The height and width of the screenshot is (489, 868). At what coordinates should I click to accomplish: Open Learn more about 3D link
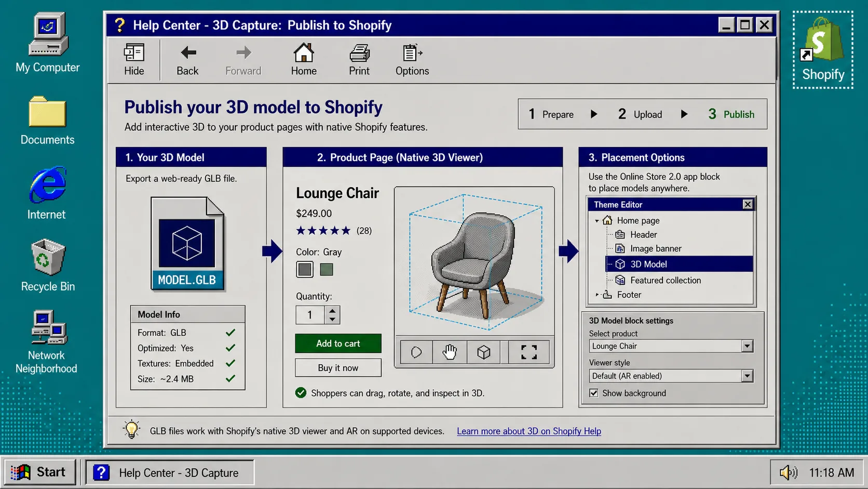529,431
